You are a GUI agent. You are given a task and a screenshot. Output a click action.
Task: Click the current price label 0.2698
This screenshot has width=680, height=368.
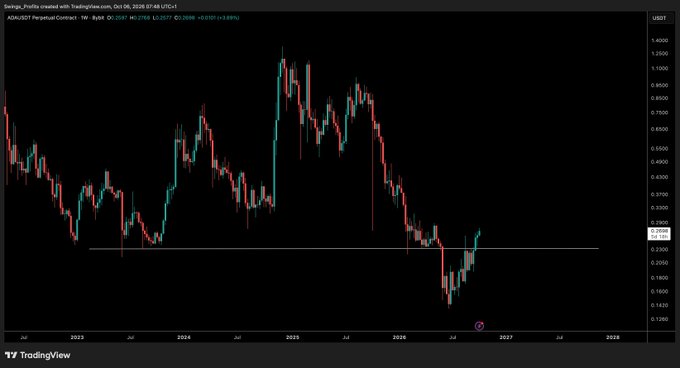tap(659, 234)
